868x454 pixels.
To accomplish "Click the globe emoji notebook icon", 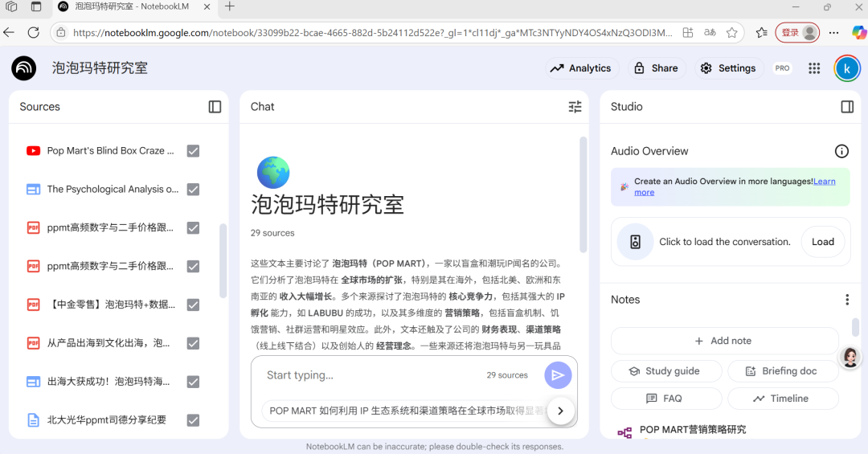I will tap(273, 173).
